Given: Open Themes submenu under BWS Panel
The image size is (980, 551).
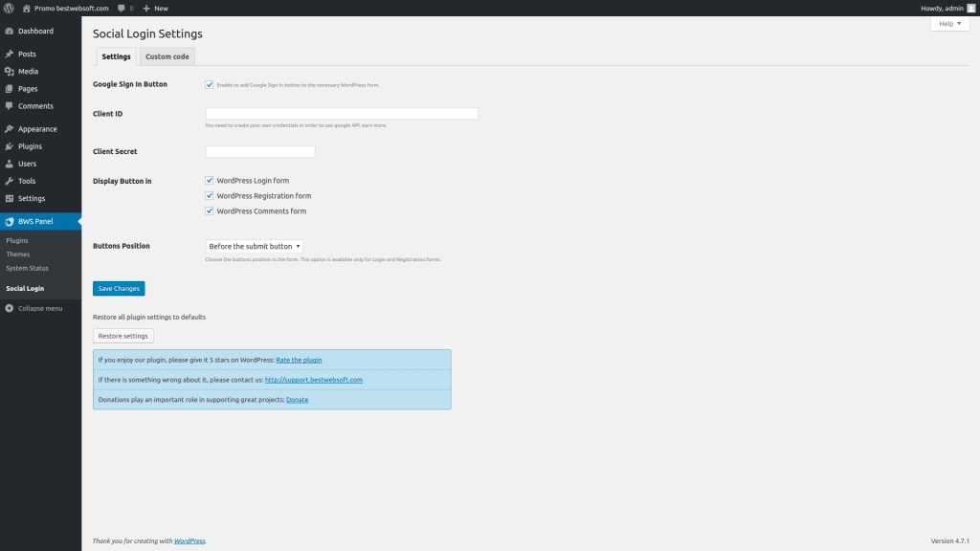Looking at the screenshot, I should click(17, 254).
